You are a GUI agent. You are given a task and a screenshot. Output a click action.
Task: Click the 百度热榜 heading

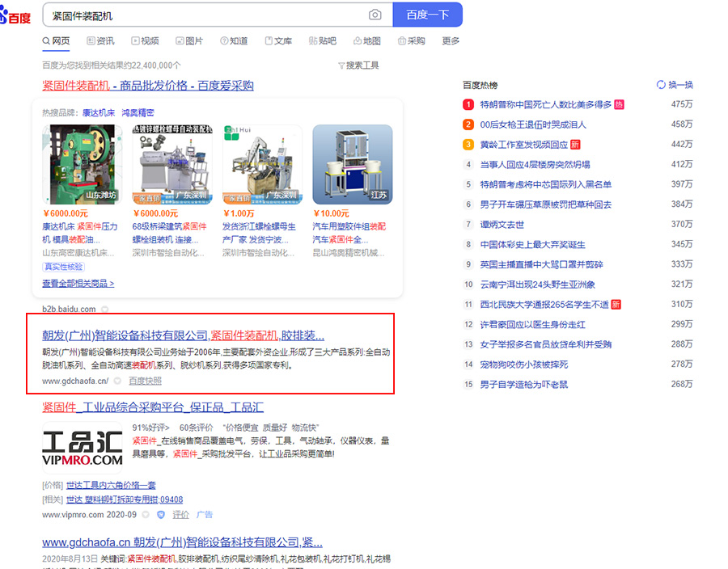[480, 85]
